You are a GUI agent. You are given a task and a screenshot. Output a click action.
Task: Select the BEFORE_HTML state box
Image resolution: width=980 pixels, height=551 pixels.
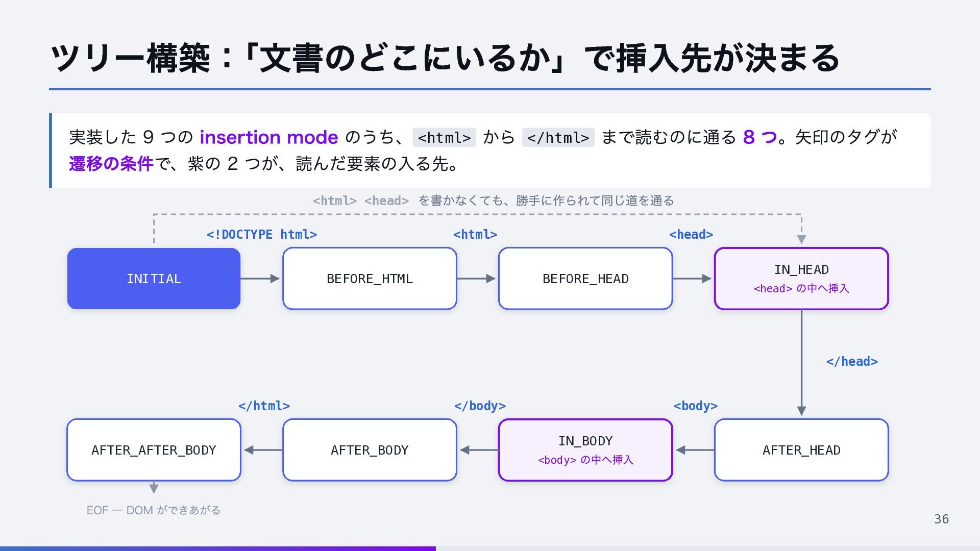point(370,279)
